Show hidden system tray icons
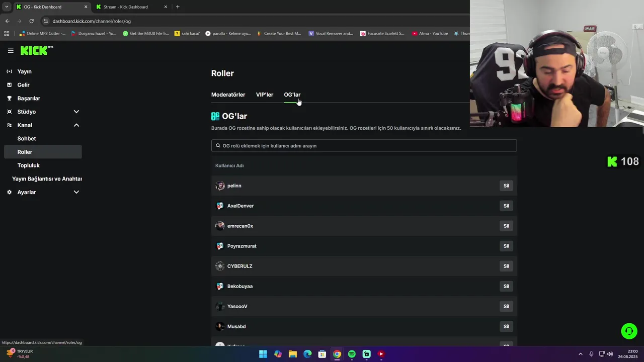Viewport: 644px width, 362px height. 580,354
